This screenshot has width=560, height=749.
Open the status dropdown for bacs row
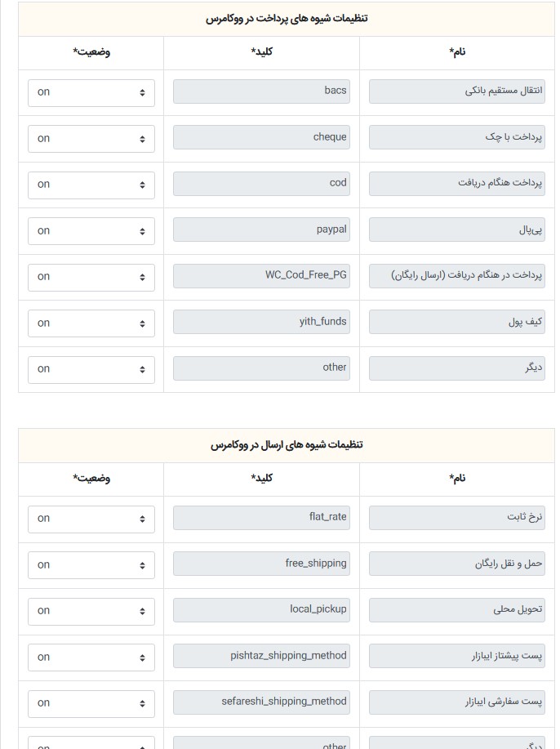(91, 92)
